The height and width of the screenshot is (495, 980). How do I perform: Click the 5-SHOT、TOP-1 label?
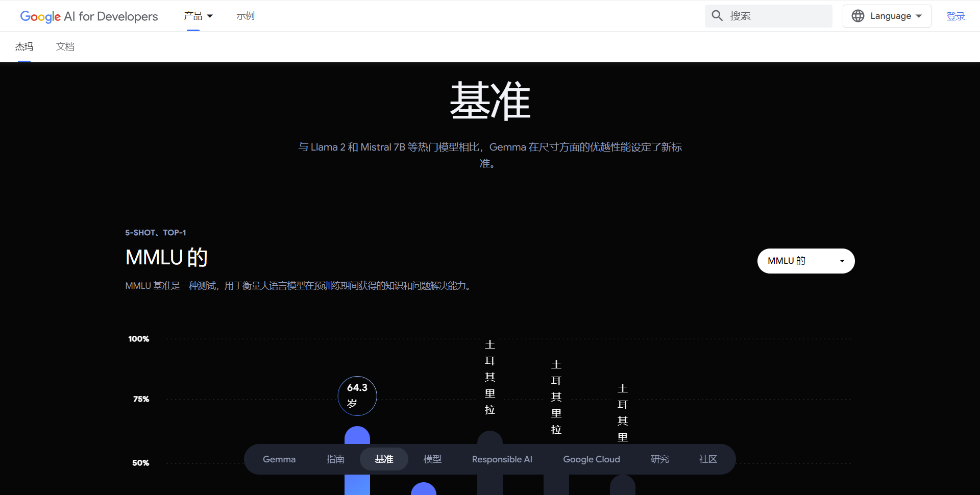pos(156,233)
